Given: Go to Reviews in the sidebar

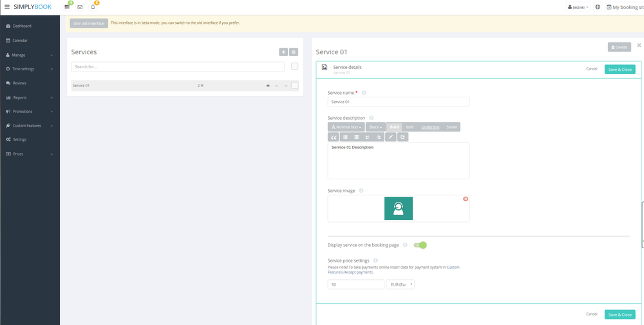Looking at the screenshot, I should pyautogui.click(x=19, y=83).
